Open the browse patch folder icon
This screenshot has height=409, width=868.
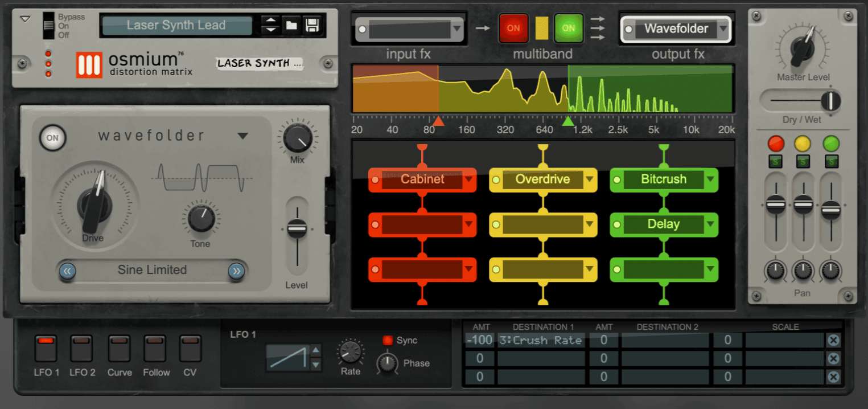291,25
